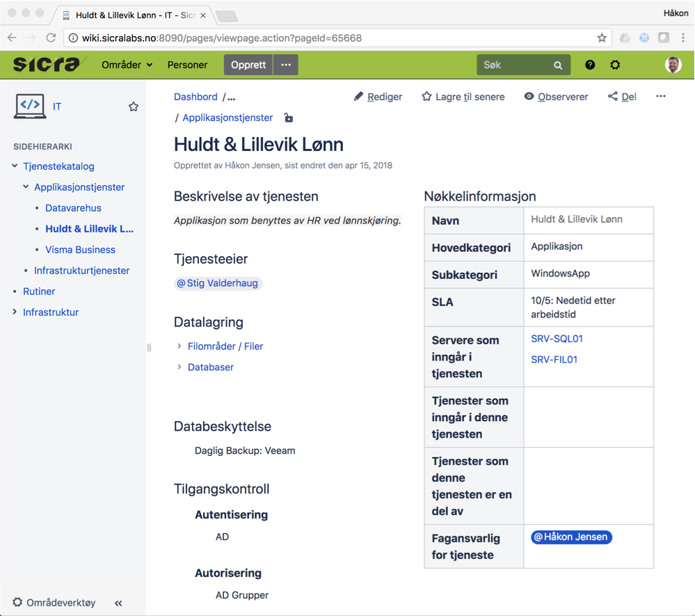Open the Håkon Jensen user mention
The width and height of the screenshot is (695, 616).
tap(571, 537)
